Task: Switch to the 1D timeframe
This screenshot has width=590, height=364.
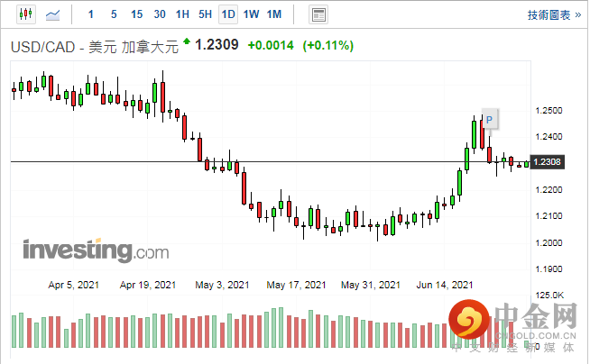Action: pyautogui.click(x=228, y=14)
